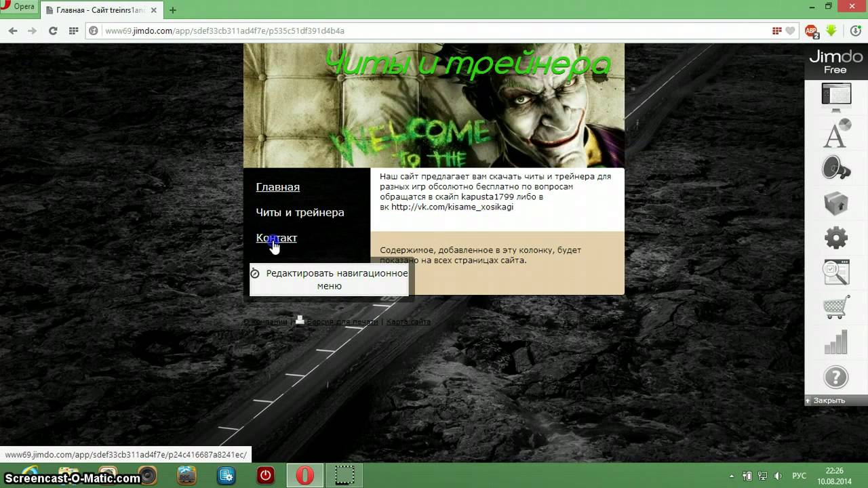Open the Jimdo templates panel icon
This screenshot has height=488, width=868.
[x=836, y=97]
